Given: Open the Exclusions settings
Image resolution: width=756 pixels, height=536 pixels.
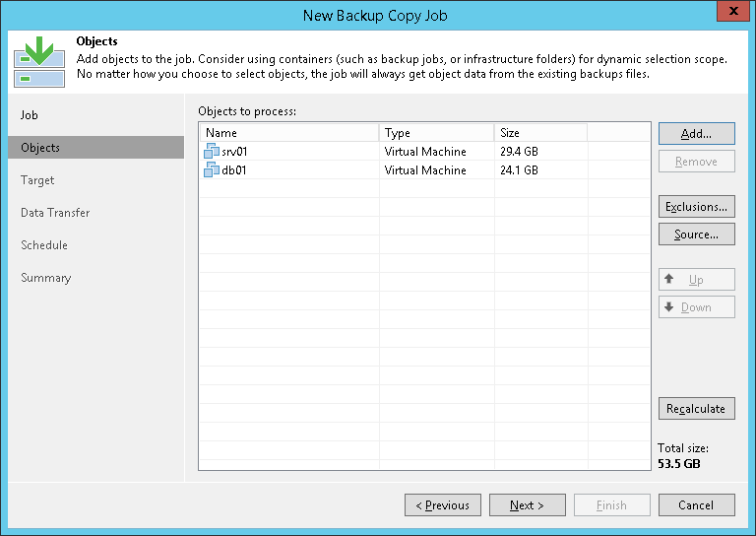Looking at the screenshot, I should click(x=697, y=207).
